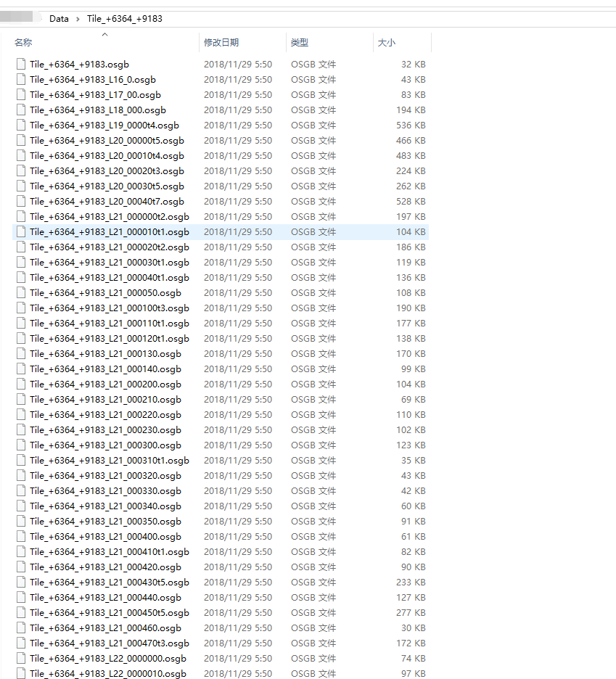Click file icon of Tile_+6364_+9183.osgb
The height and width of the screenshot is (679, 616).
[21, 65]
